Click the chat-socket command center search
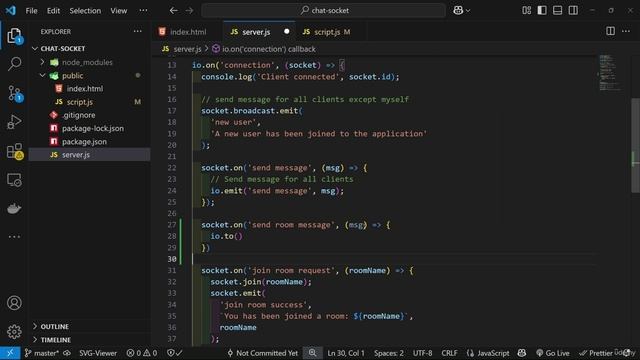 coord(324,11)
